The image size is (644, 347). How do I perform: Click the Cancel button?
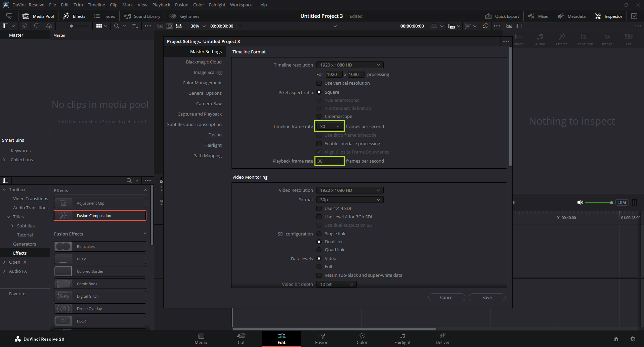click(446, 298)
